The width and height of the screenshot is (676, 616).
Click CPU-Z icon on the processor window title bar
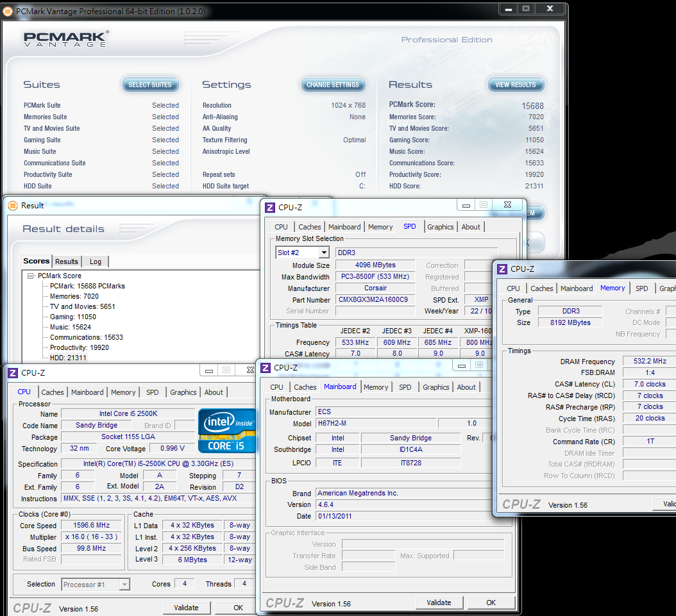coord(13,372)
